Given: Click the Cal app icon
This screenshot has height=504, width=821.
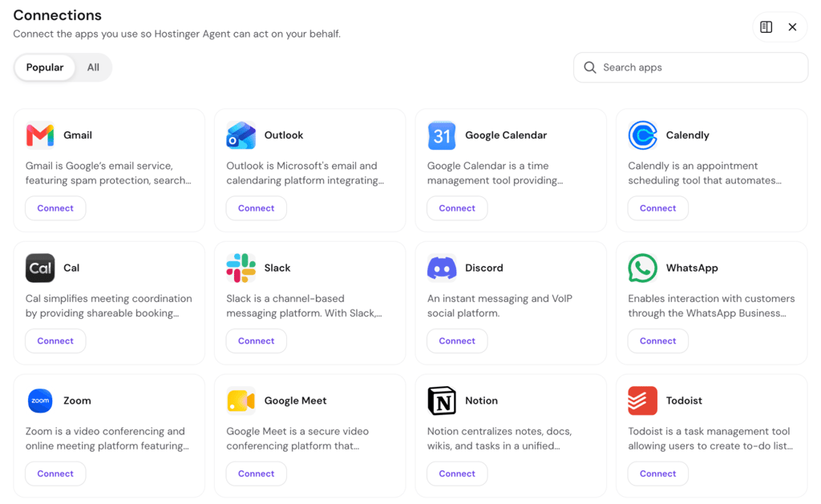Looking at the screenshot, I should [x=40, y=268].
